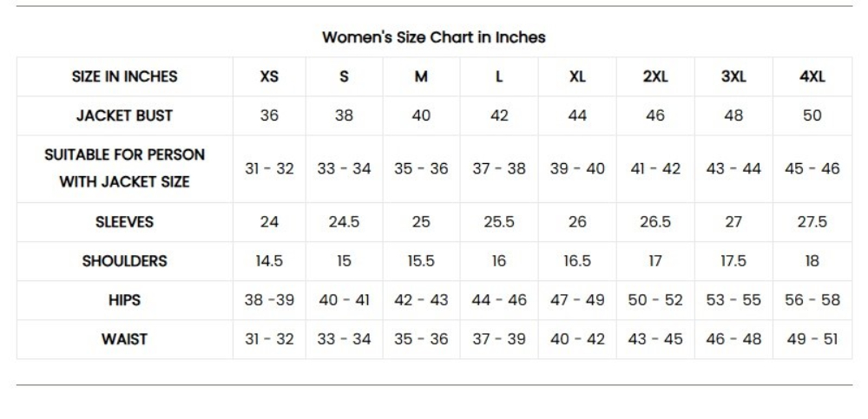Select the SIZE IN INCHES header cell

[124, 76]
